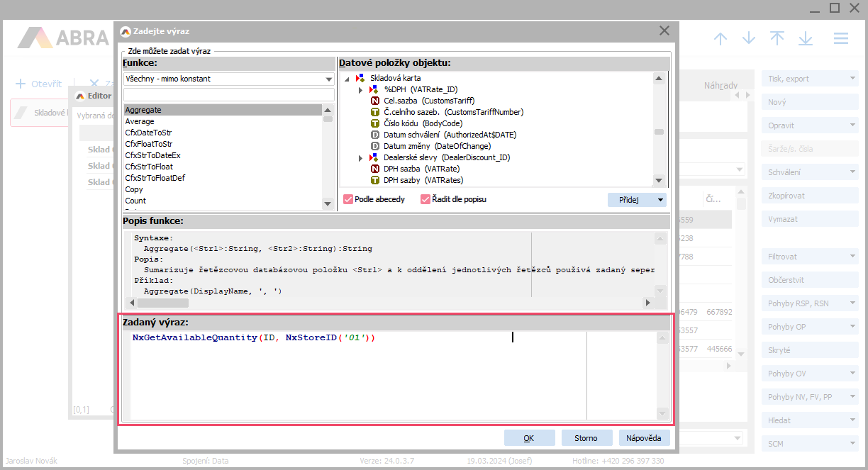Click into the Zadaný výraz expression editor
This screenshot has width=868, height=470.
[x=394, y=376]
